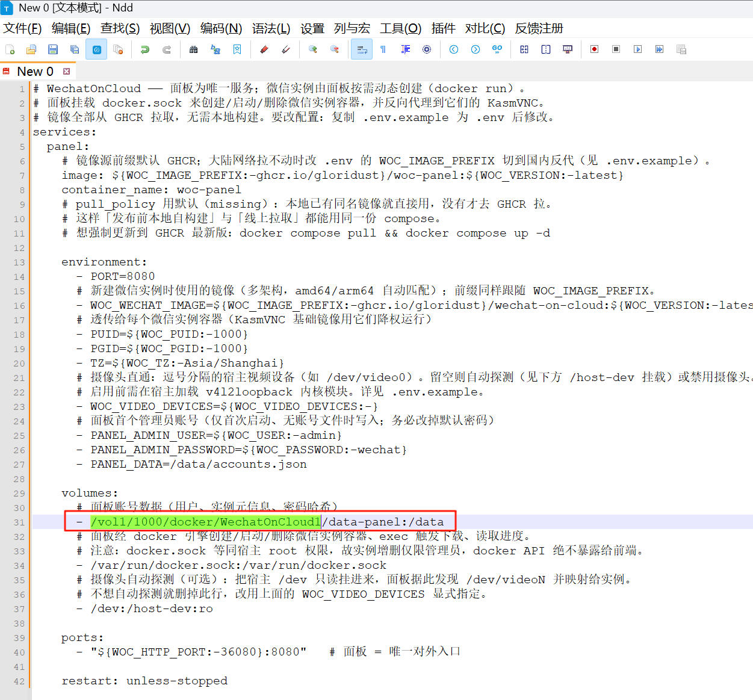Open the 文件(F) menu

click(x=22, y=28)
